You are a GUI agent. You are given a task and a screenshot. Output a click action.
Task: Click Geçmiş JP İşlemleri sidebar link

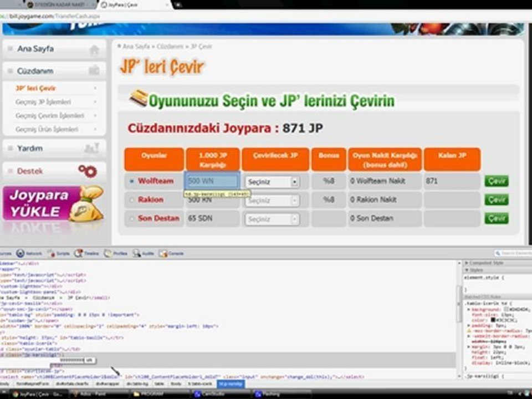[43, 102]
